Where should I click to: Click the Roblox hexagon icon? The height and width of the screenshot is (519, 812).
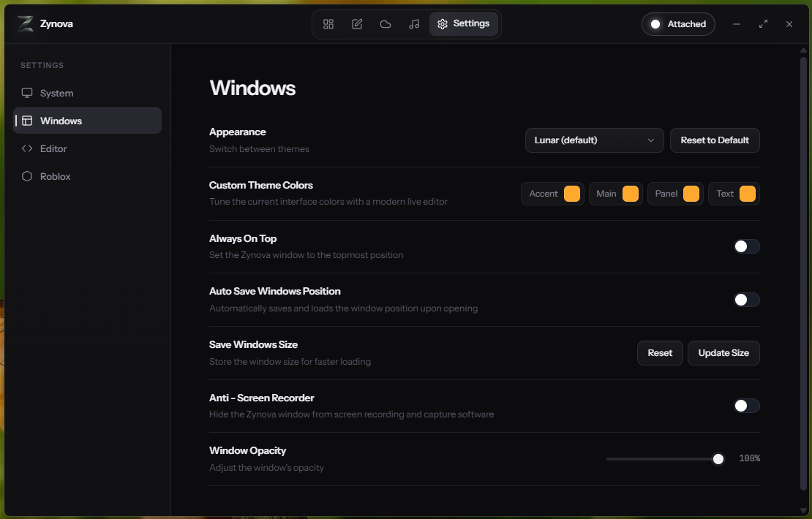click(27, 176)
